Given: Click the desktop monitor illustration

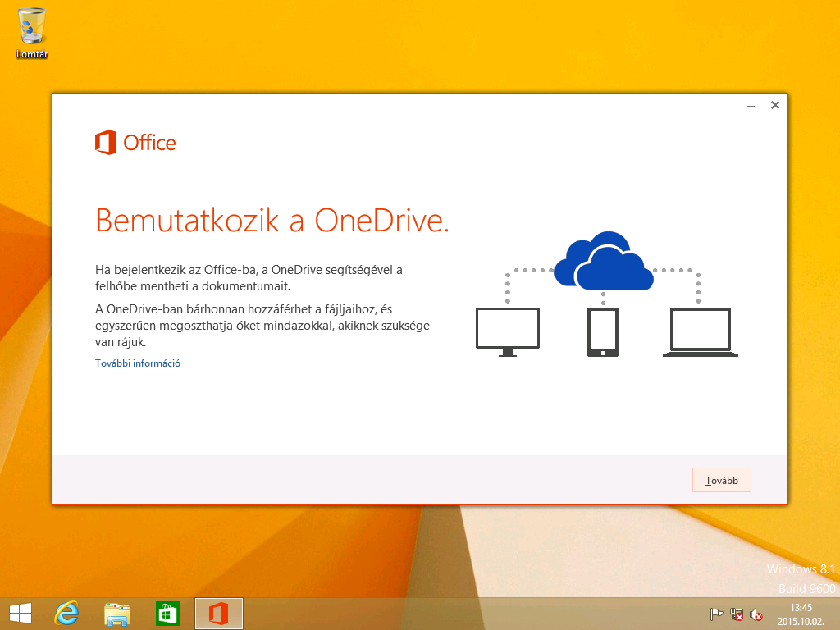Looking at the screenshot, I should click(507, 332).
